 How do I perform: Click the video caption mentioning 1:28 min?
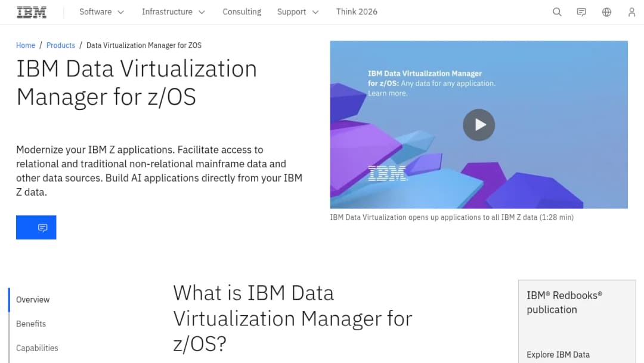tap(452, 217)
